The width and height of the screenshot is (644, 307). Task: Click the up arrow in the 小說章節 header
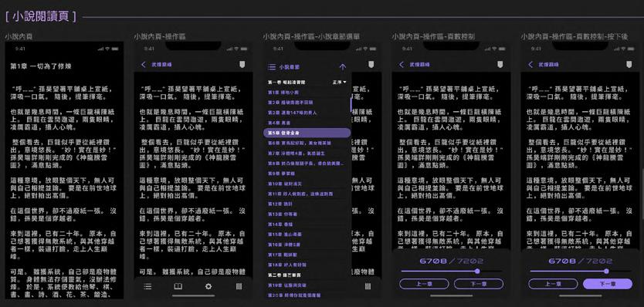pos(343,67)
